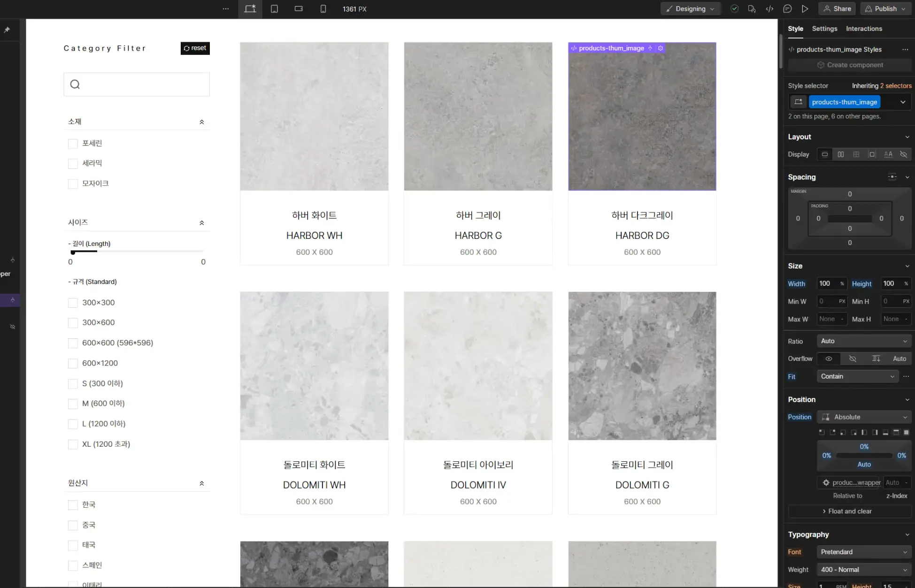Switch to the Interactions tab
The height and width of the screenshot is (588, 915).
[x=864, y=29]
